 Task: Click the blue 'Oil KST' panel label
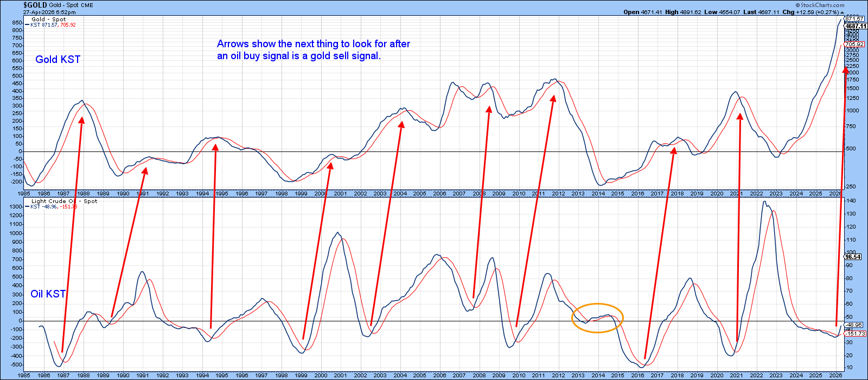pyautogui.click(x=48, y=294)
